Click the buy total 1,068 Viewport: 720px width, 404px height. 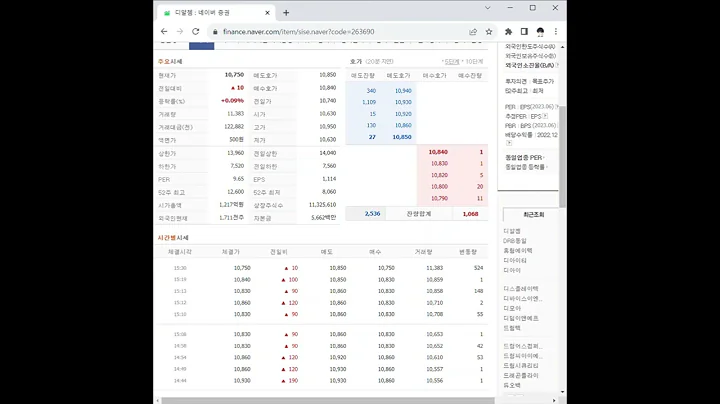tap(471, 214)
